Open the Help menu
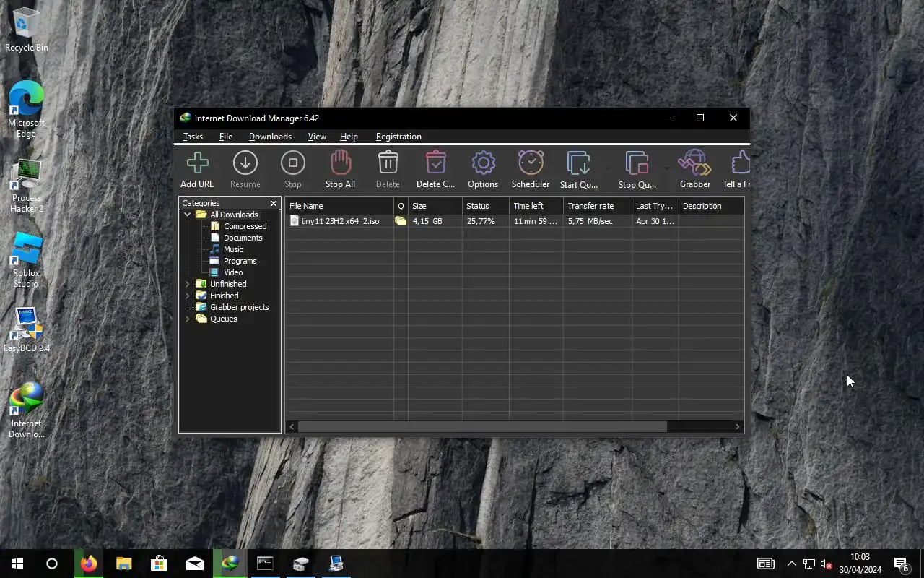 (x=349, y=137)
